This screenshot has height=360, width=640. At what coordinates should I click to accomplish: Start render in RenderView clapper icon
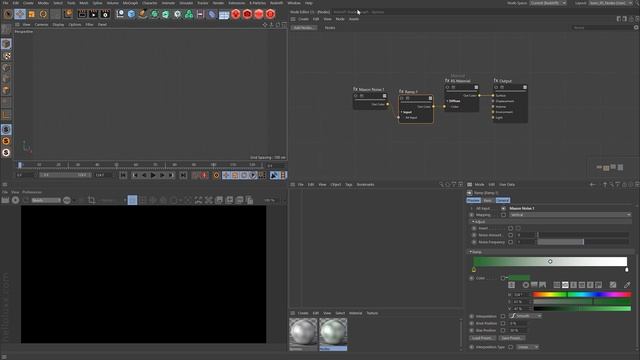pos(5,200)
